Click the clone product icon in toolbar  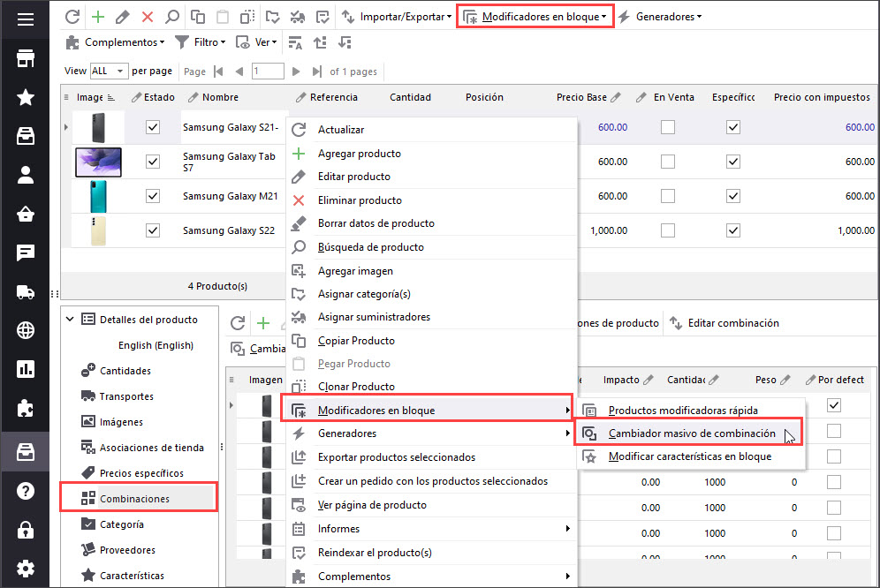click(x=247, y=17)
